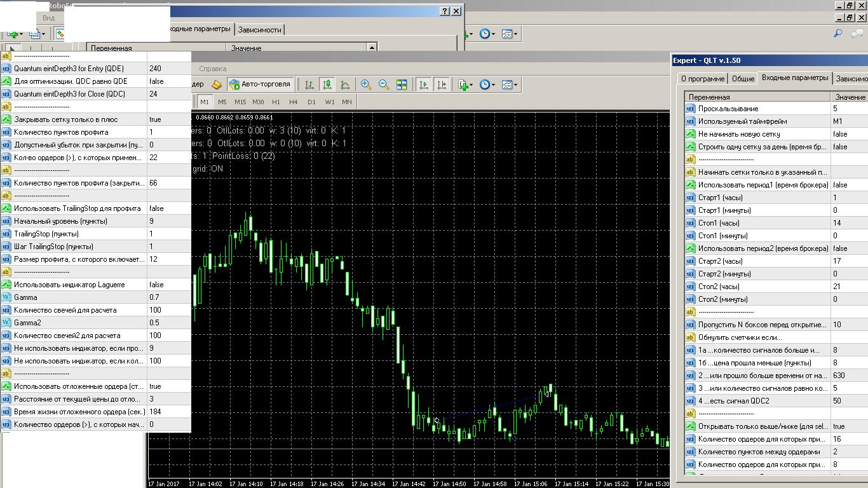
Task: Select the Пропустить N боксов перед открытием row
Action: (776, 325)
